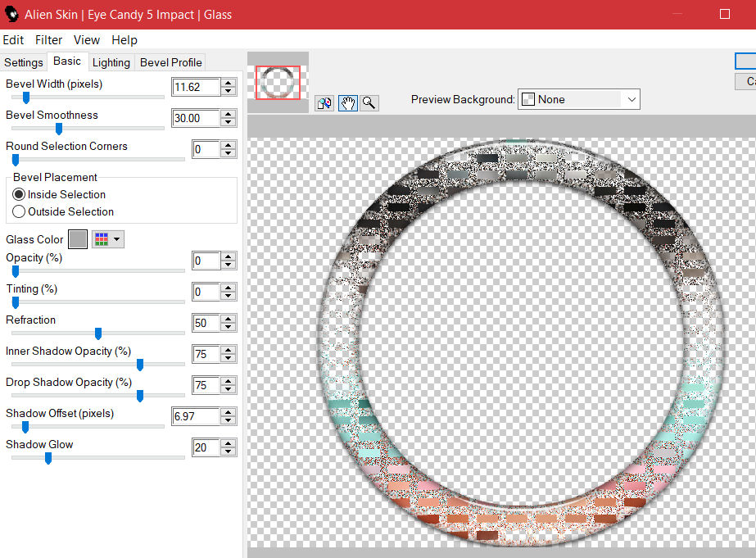
Task: Open the Help menu
Action: (x=124, y=40)
